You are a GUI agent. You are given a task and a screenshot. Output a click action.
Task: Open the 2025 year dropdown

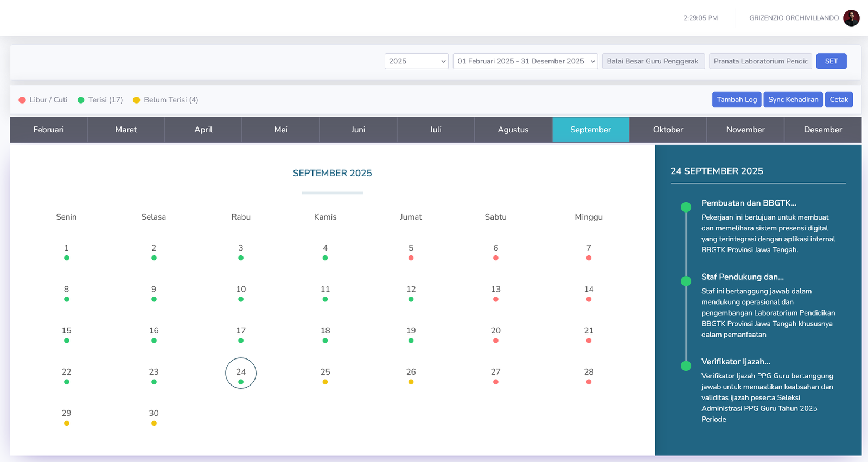[416, 61]
